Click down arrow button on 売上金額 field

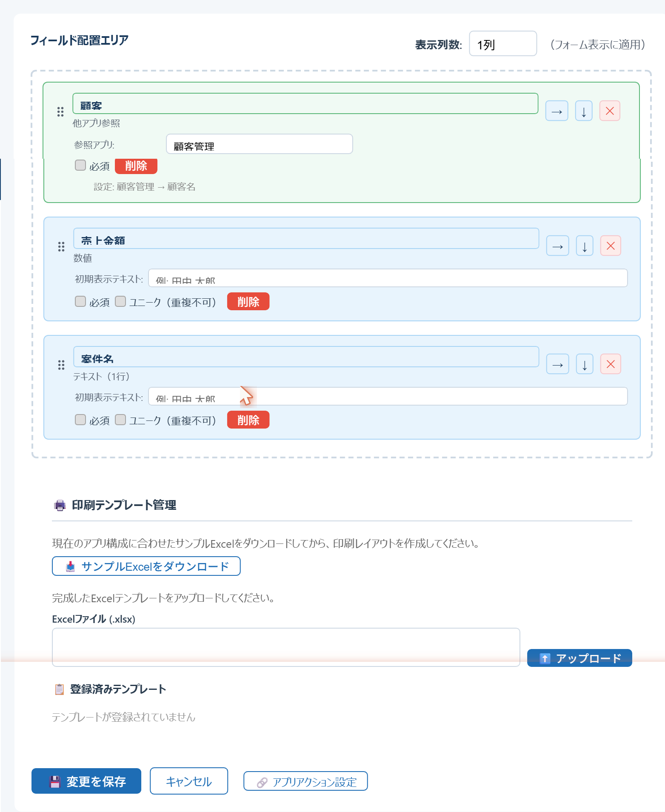click(585, 246)
